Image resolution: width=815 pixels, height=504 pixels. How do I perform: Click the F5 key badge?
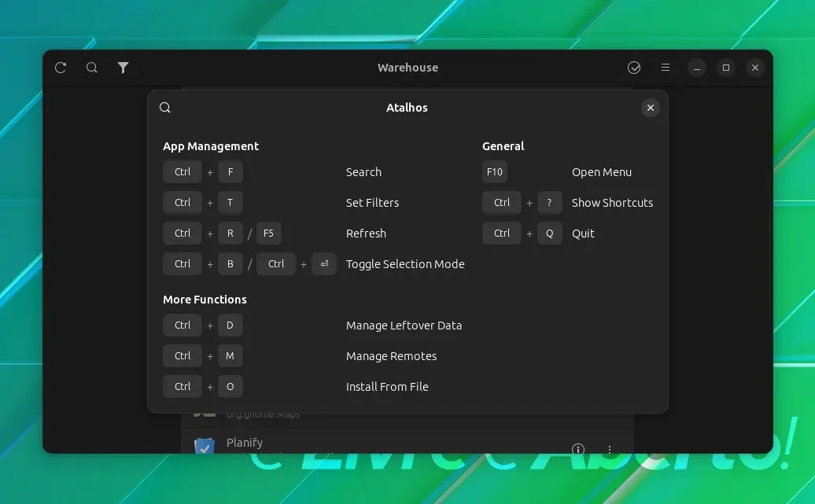(x=268, y=234)
